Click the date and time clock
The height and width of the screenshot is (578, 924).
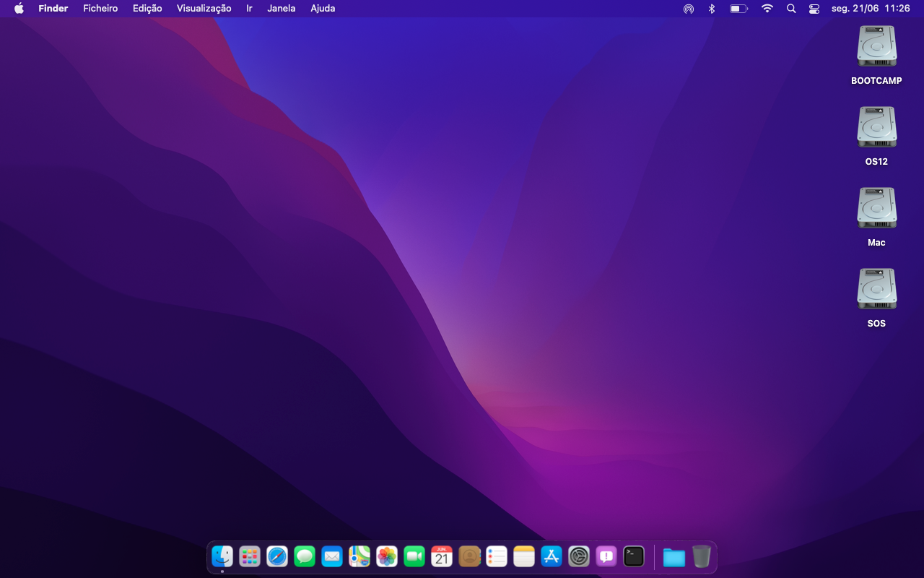point(871,9)
